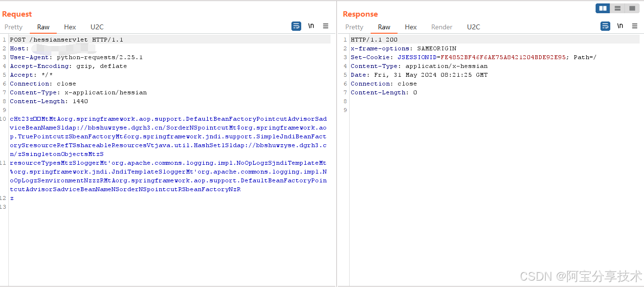This screenshot has width=644, height=287.
Task: Select top-bottom stacked layout
Action: pyautogui.click(x=618, y=8)
